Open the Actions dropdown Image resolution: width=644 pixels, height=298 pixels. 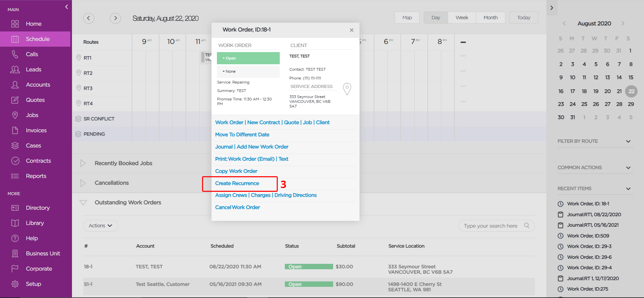click(100, 226)
